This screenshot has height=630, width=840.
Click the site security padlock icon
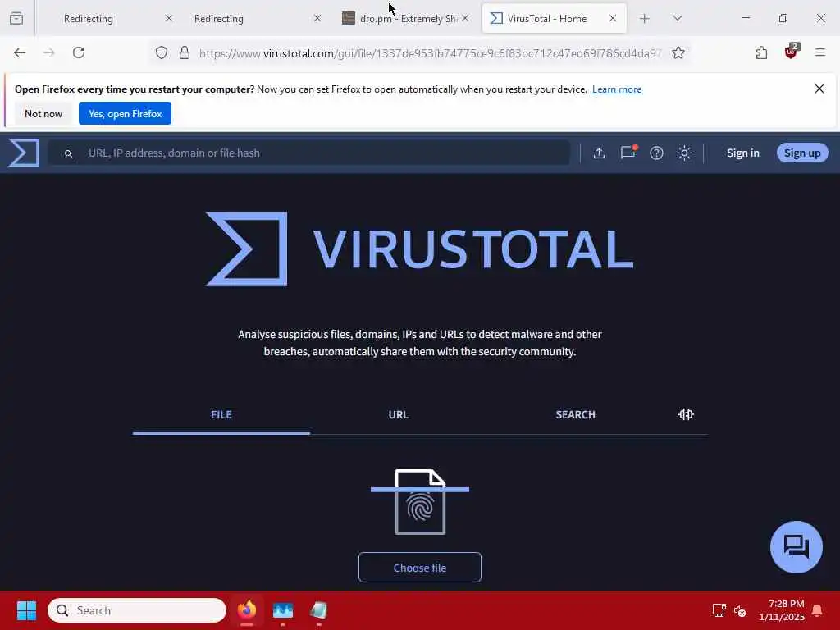(185, 52)
